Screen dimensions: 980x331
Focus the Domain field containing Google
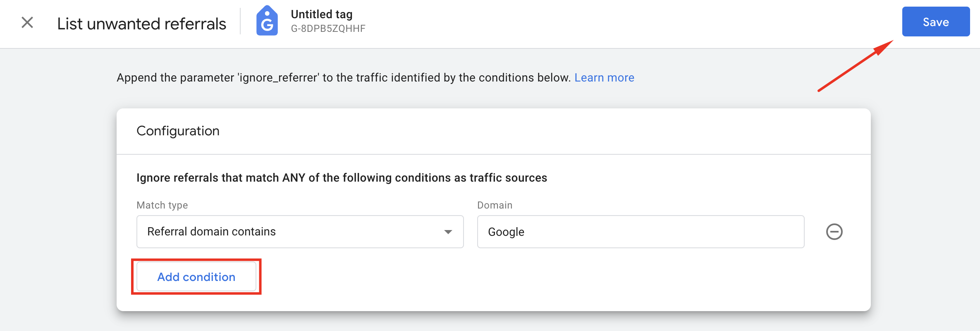(641, 232)
